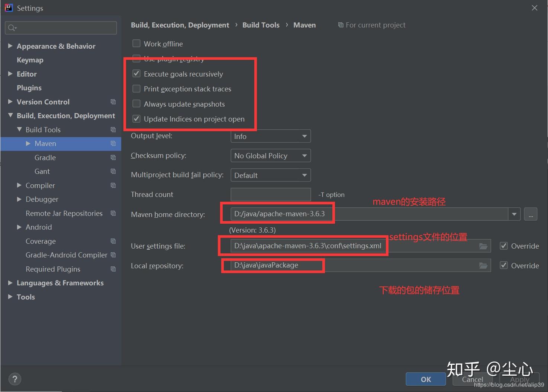The width and height of the screenshot is (548, 392).
Task: Click project-level icon beside Gant
Action: [113, 171]
